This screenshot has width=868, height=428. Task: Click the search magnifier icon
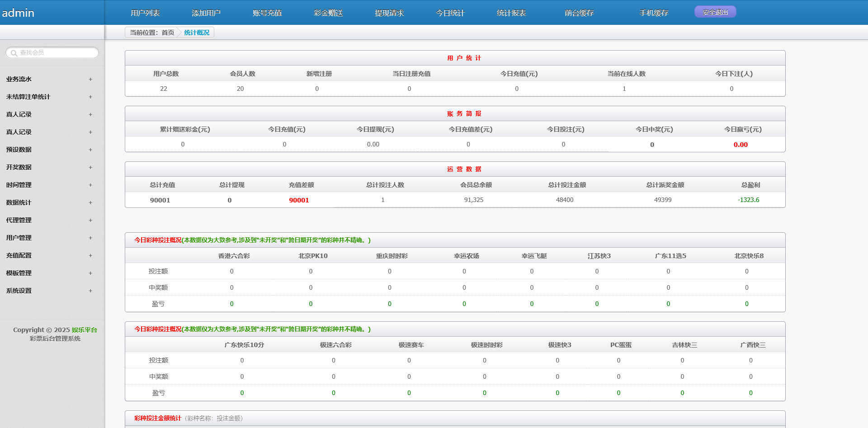(14, 53)
